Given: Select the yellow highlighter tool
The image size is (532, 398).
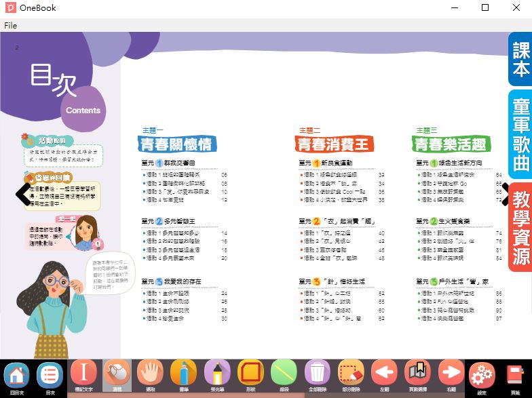Looking at the screenshot, I should [x=217, y=372].
